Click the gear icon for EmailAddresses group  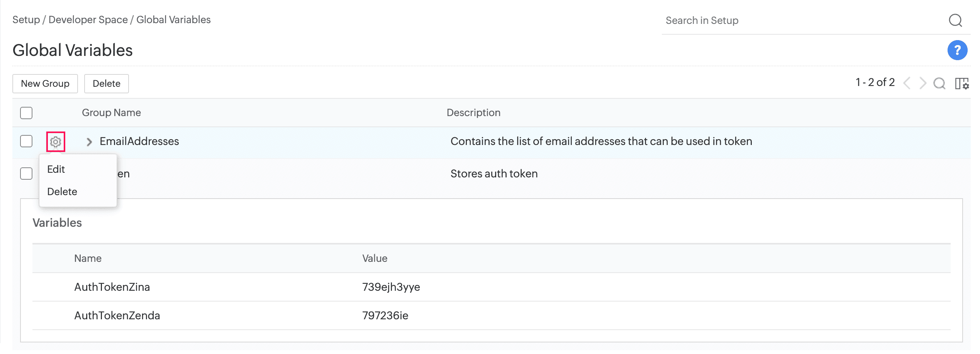pyautogui.click(x=56, y=142)
